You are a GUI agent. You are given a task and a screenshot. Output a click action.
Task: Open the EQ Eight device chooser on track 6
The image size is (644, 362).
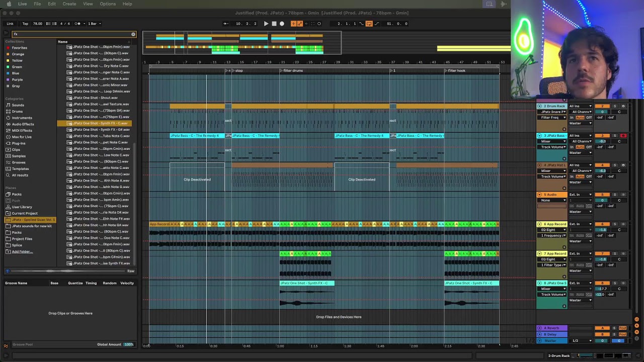552,230
